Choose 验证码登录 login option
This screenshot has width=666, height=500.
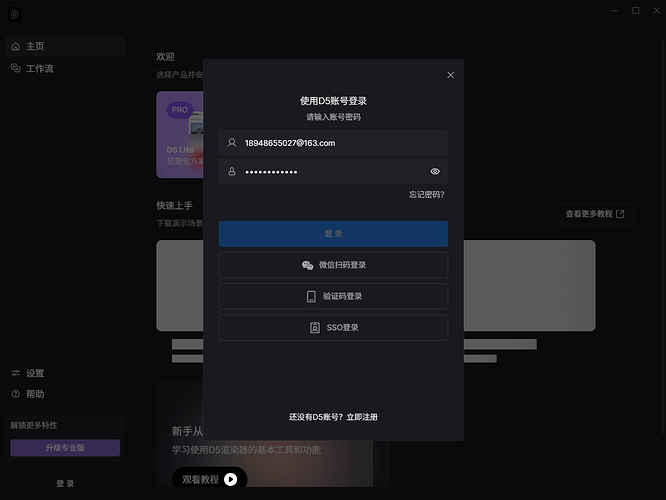click(333, 296)
